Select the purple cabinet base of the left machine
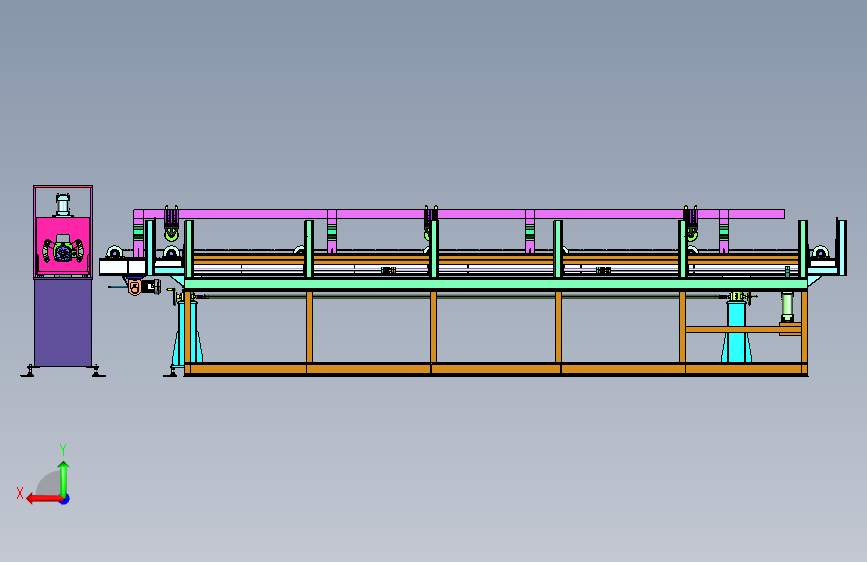Screen dimensions: 867x562 [x=63, y=322]
